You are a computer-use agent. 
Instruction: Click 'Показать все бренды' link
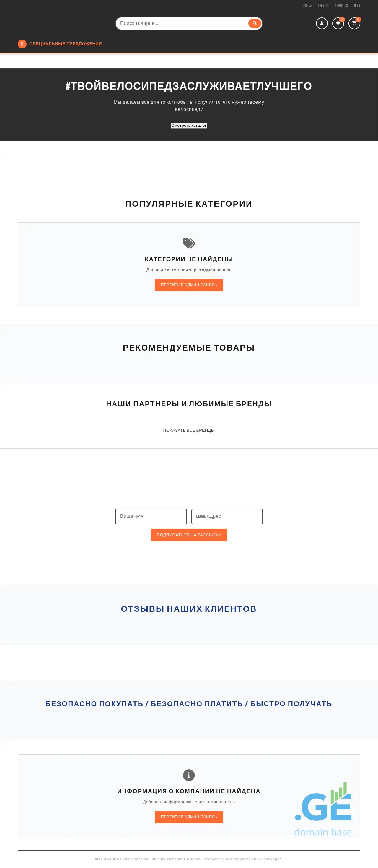pos(189,430)
